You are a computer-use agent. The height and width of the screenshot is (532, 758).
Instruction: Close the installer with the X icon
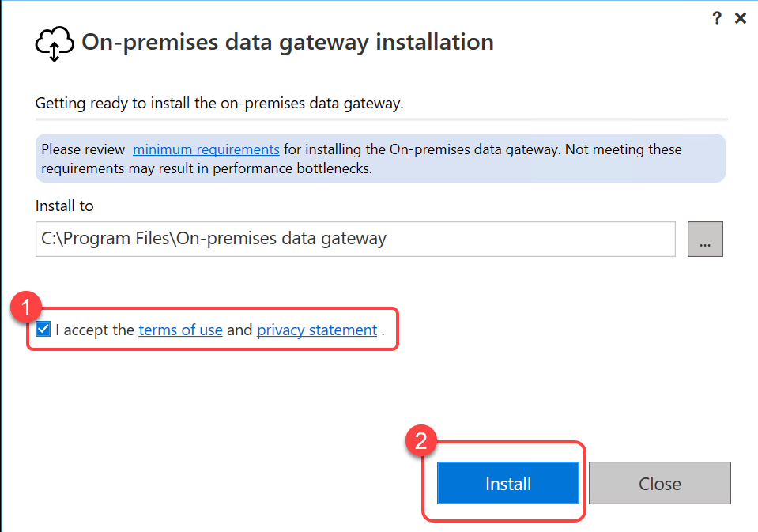741,18
